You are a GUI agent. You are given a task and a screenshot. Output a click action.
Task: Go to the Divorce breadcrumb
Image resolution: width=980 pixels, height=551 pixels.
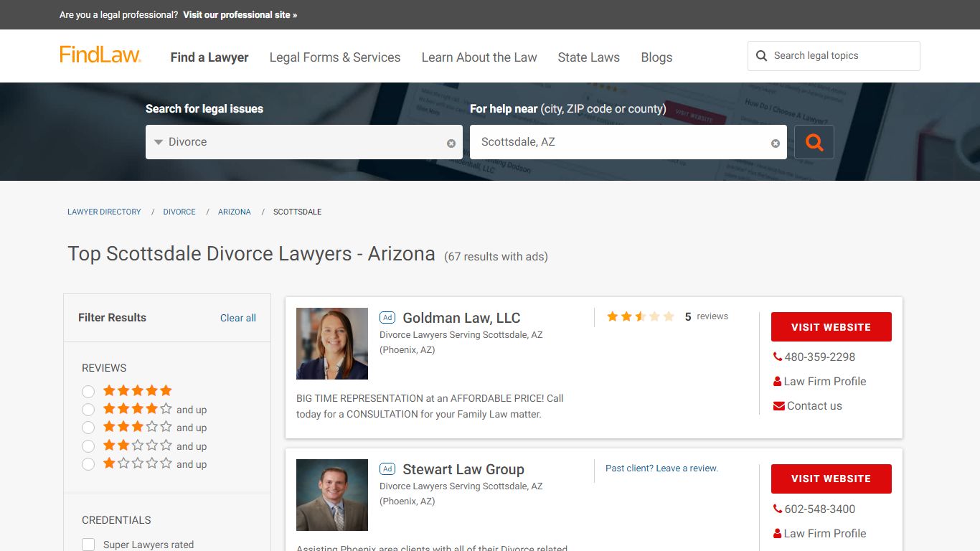179,212
